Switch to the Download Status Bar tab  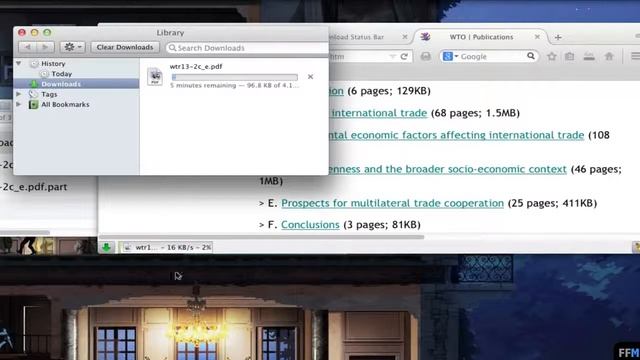[357, 37]
